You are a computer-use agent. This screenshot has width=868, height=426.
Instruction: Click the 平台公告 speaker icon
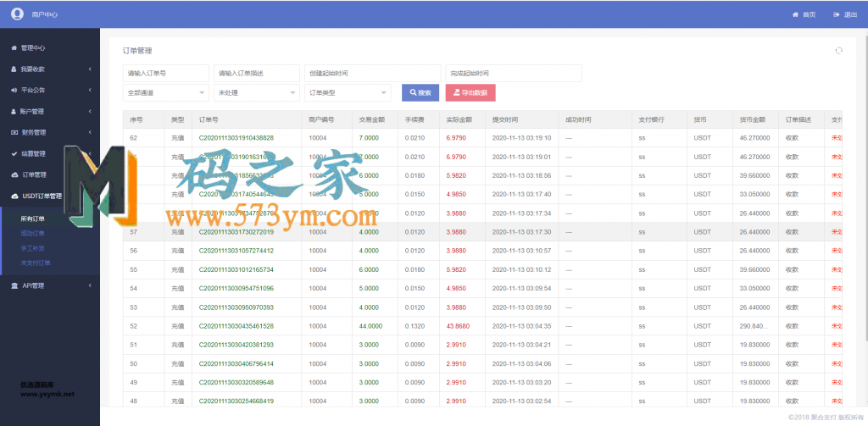click(x=14, y=90)
